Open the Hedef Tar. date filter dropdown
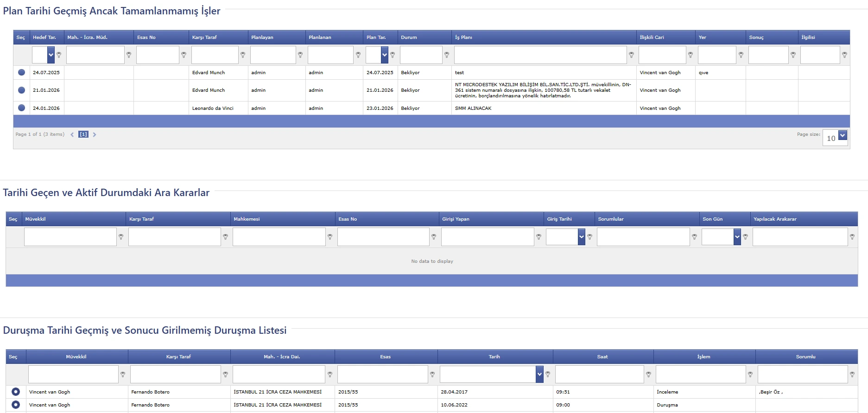Viewport: 868px width, 413px height. click(51, 55)
